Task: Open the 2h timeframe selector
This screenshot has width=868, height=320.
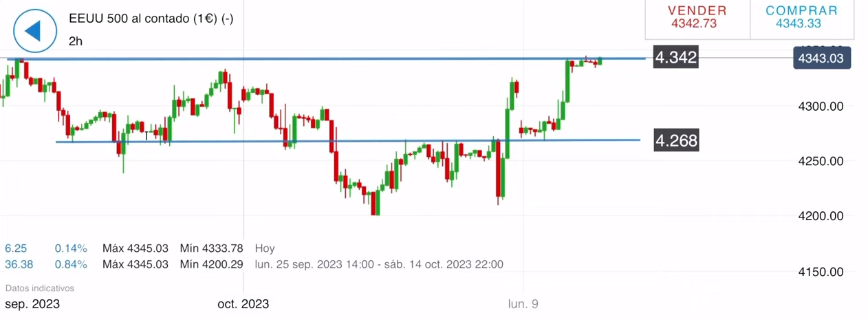Action: coord(76,41)
